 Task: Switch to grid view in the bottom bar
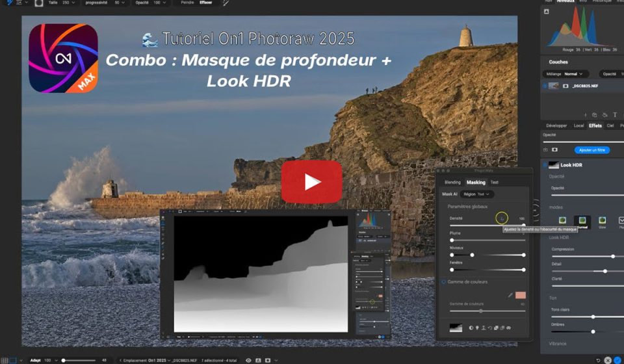[x=5, y=360]
